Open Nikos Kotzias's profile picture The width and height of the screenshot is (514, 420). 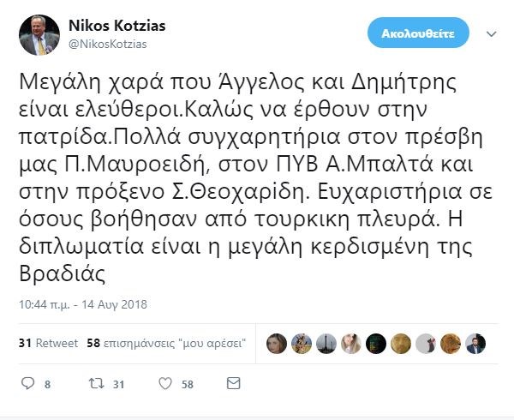tap(39, 34)
